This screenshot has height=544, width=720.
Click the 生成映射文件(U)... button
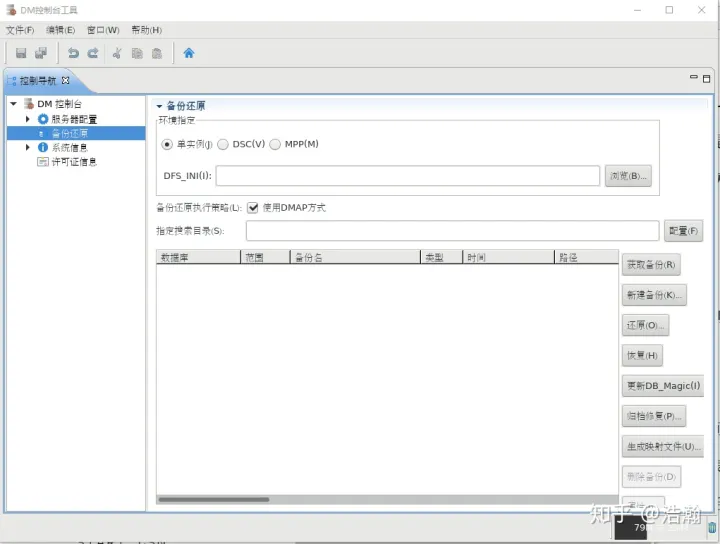[664, 446]
